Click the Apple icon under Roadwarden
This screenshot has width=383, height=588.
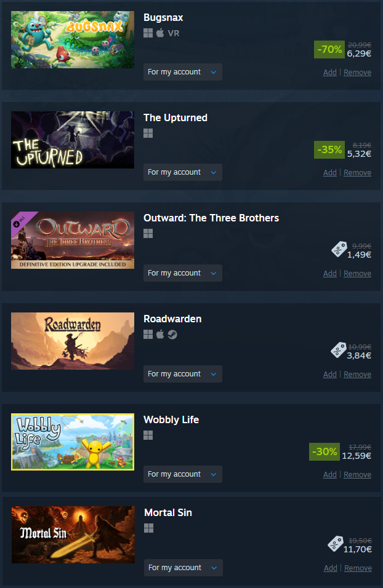coord(160,335)
